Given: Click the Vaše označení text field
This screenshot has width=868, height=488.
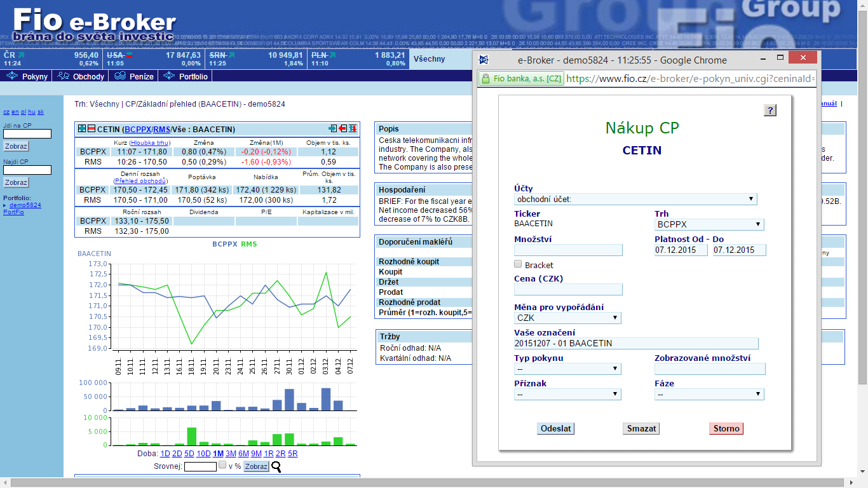Looking at the screenshot, I should tap(636, 343).
